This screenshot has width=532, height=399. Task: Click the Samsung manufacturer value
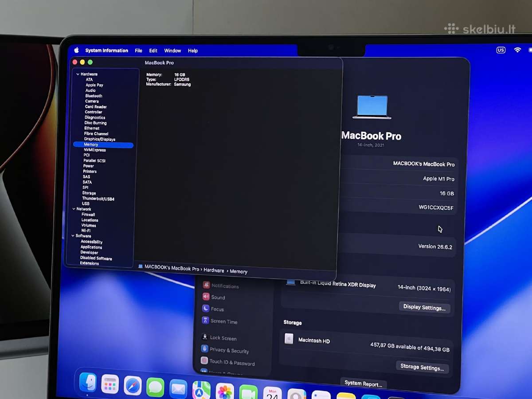click(x=182, y=84)
